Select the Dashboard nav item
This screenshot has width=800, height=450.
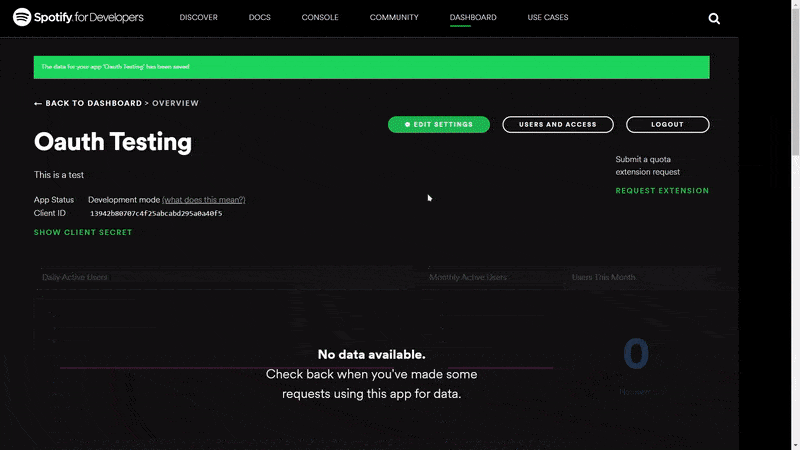click(473, 17)
